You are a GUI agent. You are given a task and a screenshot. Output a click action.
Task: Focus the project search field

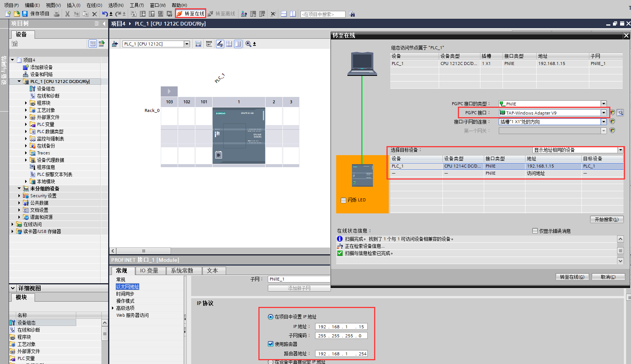pos(323,14)
